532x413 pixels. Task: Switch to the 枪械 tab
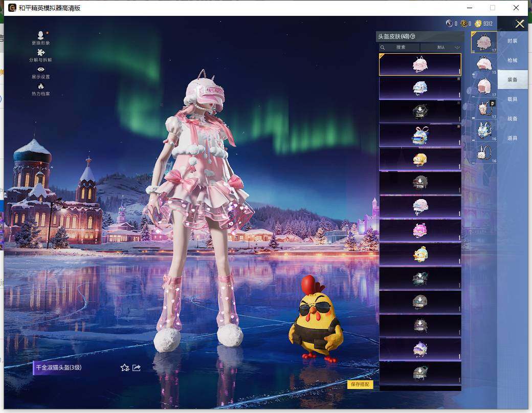click(x=513, y=60)
